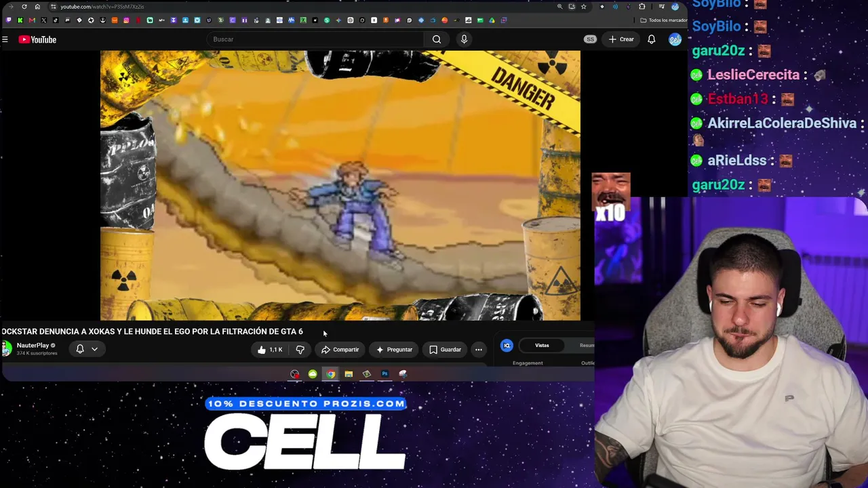The image size is (868, 488).
Task: Reload the page in the browser
Action: pyautogui.click(x=24, y=7)
